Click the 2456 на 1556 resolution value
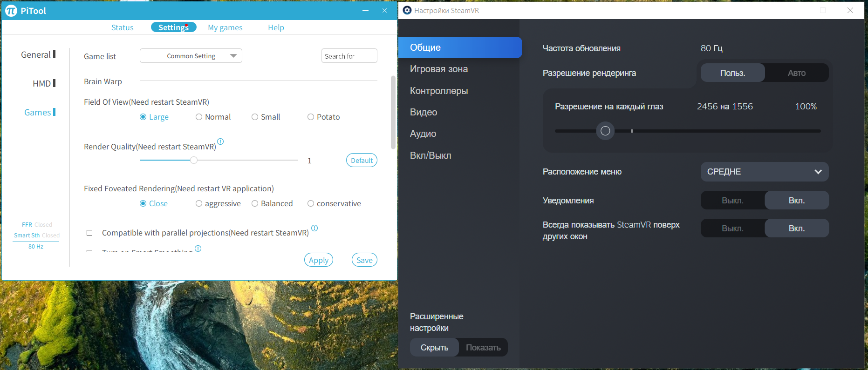This screenshot has height=370, width=868. [x=724, y=107]
